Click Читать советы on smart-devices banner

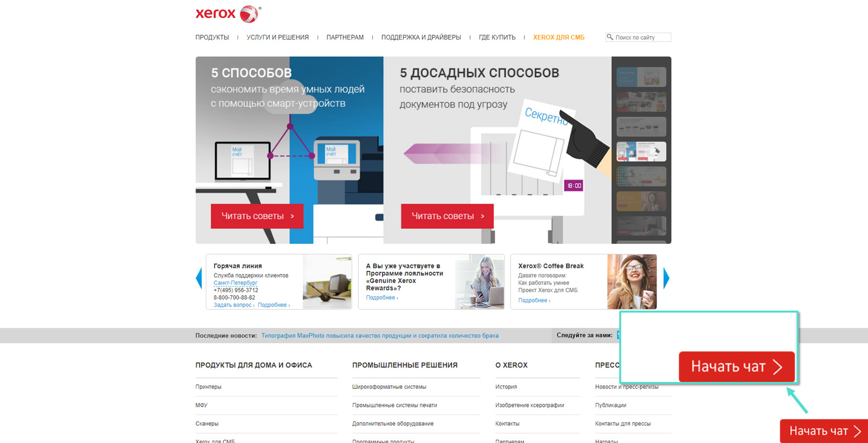257,216
